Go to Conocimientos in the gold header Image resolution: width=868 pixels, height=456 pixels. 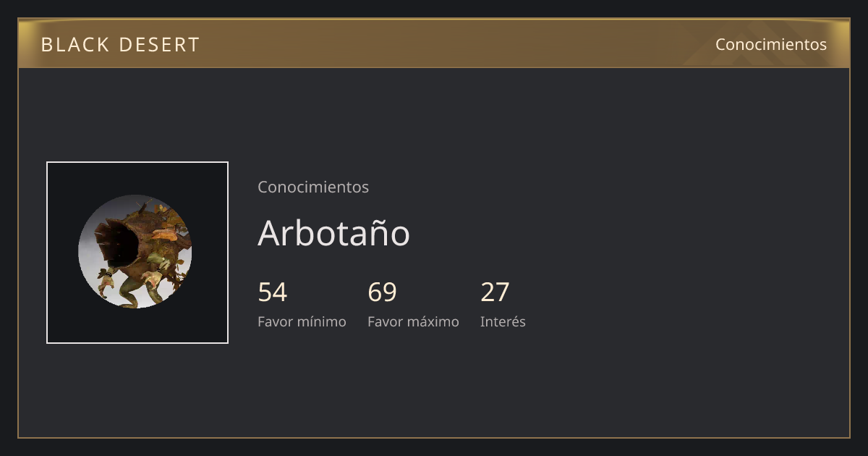coord(771,44)
